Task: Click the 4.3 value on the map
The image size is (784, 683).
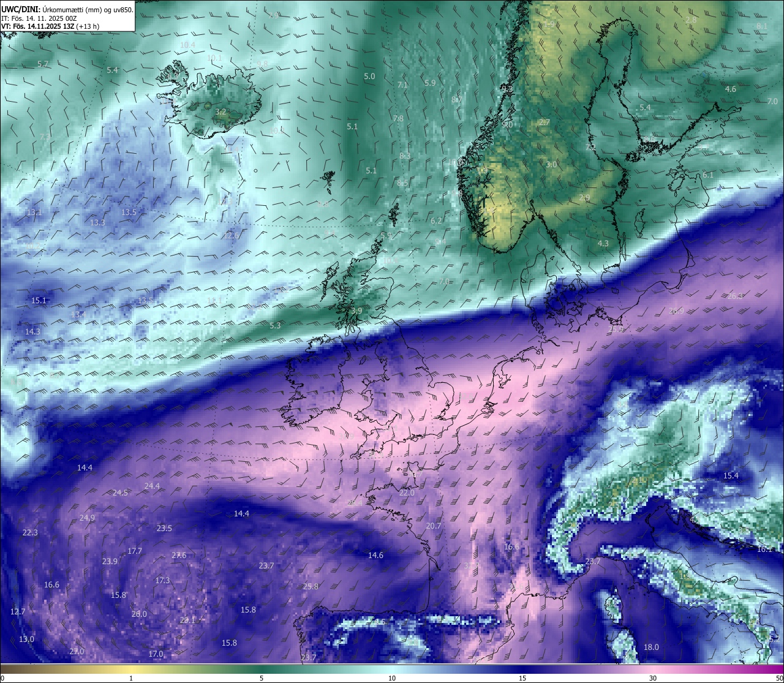Action: (x=603, y=244)
